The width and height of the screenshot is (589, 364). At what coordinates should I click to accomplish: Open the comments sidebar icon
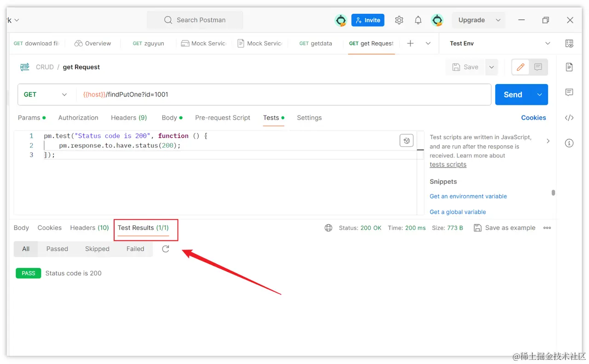pos(569,92)
